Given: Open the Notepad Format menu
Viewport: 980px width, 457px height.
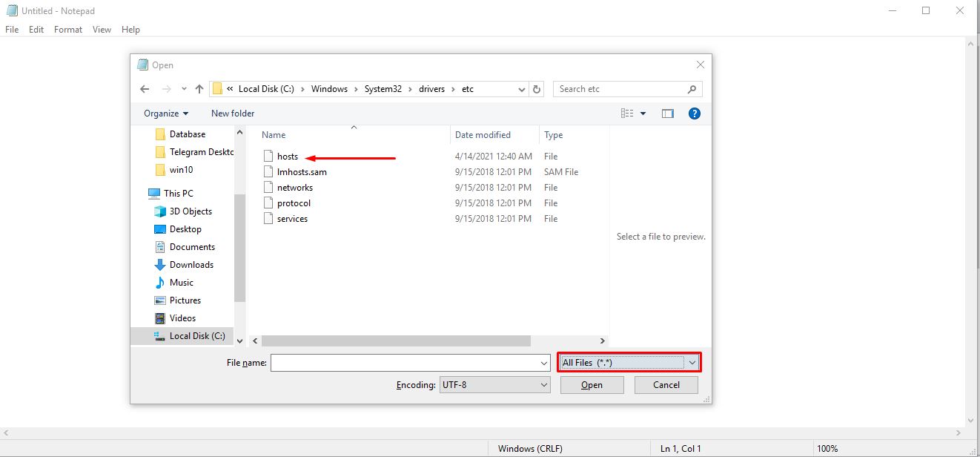Looking at the screenshot, I should click(x=68, y=30).
